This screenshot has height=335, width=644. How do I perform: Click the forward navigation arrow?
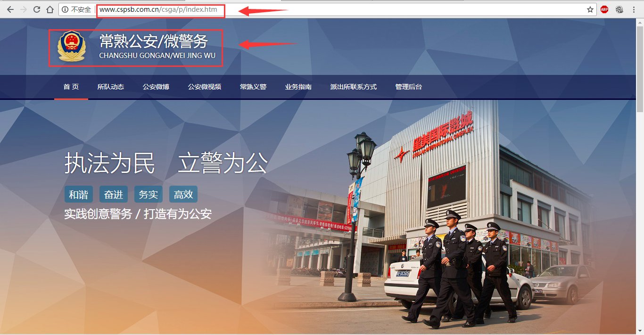click(x=23, y=9)
